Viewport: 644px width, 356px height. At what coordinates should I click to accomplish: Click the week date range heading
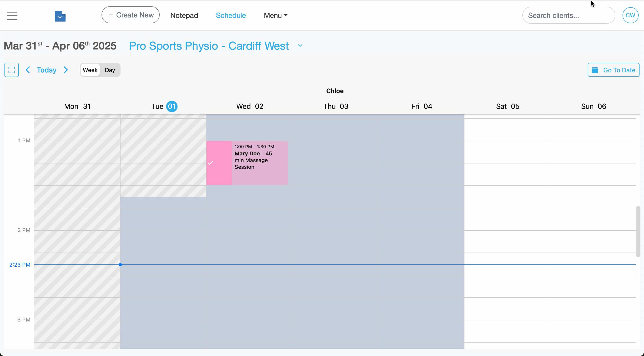pos(60,46)
